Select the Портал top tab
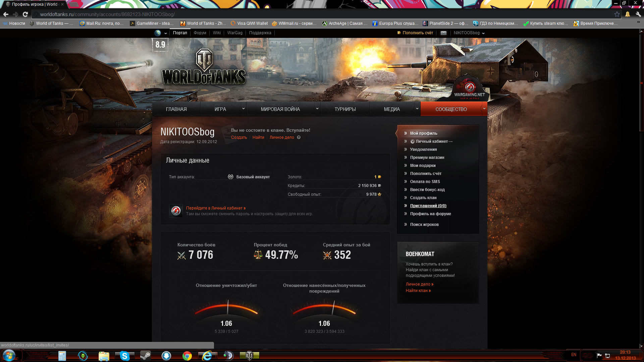The image size is (644, 362). pos(180,33)
